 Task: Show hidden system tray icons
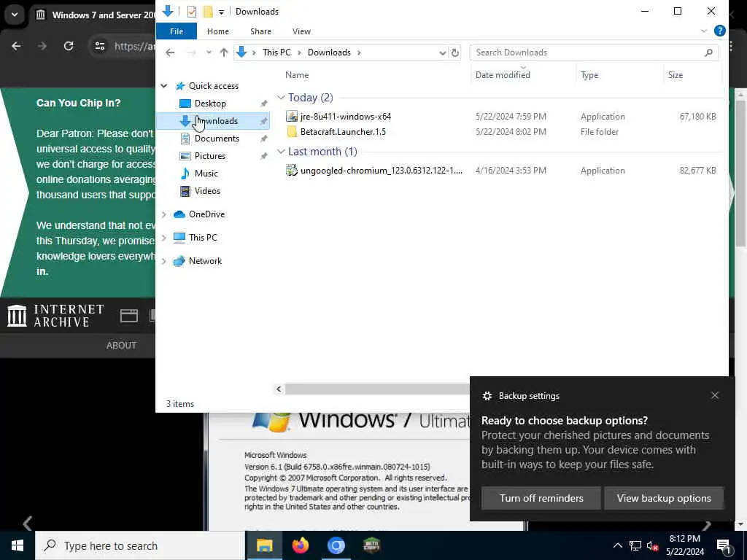click(617, 545)
